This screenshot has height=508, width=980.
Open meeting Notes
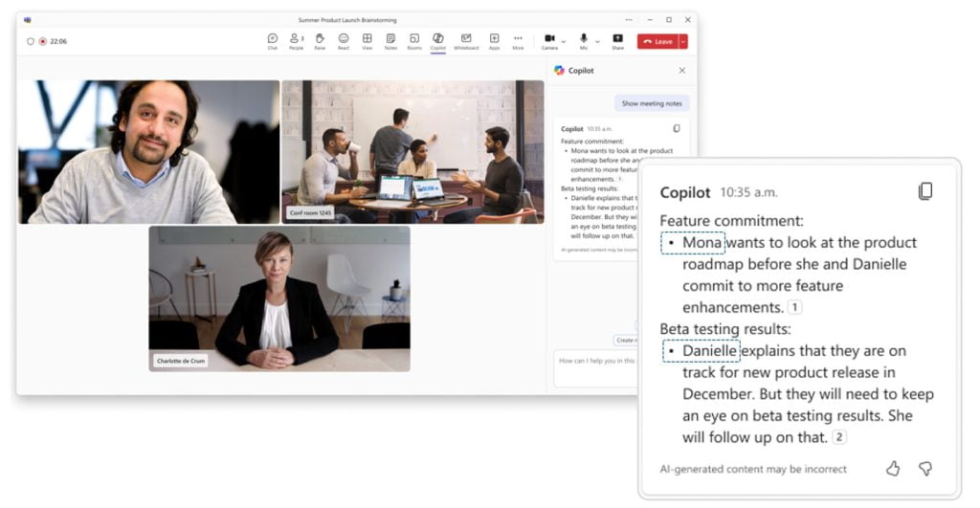point(390,40)
